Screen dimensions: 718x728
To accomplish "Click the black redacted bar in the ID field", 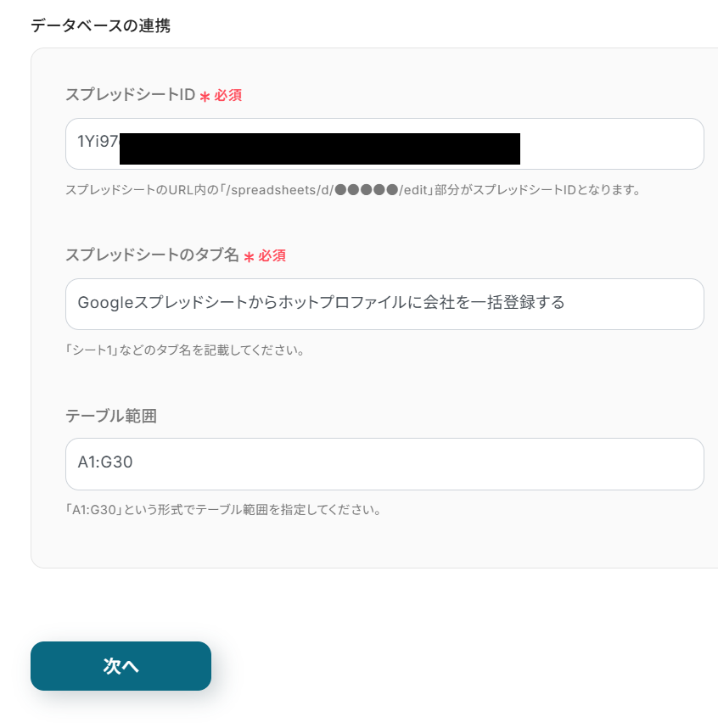I will (x=319, y=148).
